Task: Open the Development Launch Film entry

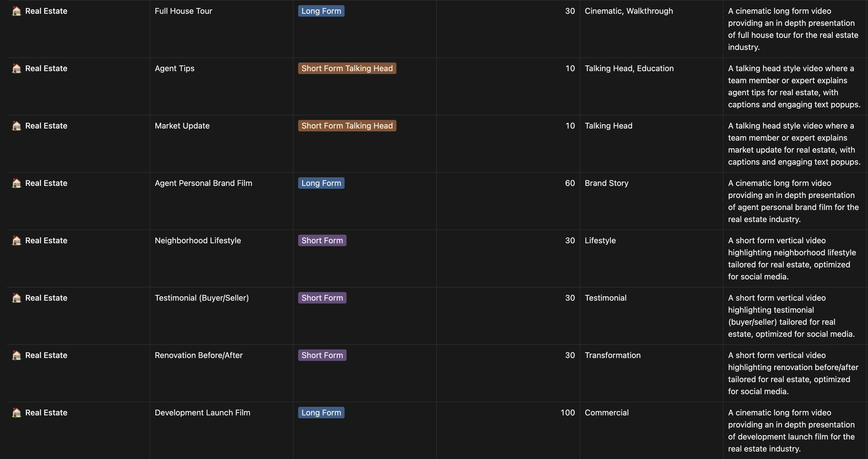Action: pyautogui.click(x=202, y=412)
